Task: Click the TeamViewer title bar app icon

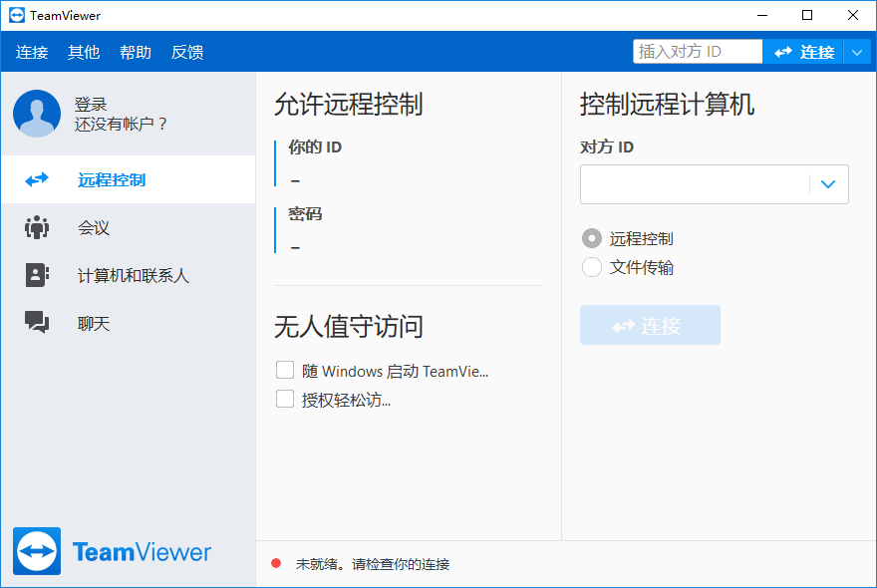Action: pyautogui.click(x=17, y=15)
